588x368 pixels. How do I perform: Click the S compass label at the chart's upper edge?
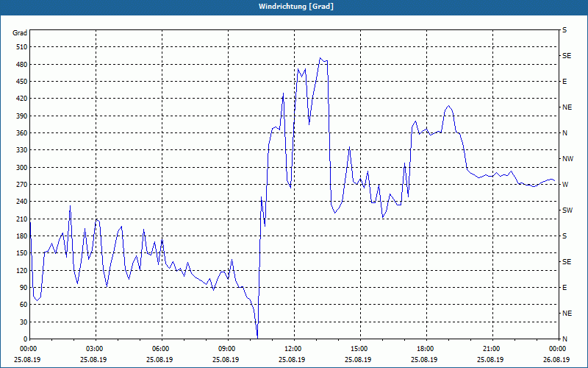coord(564,30)
